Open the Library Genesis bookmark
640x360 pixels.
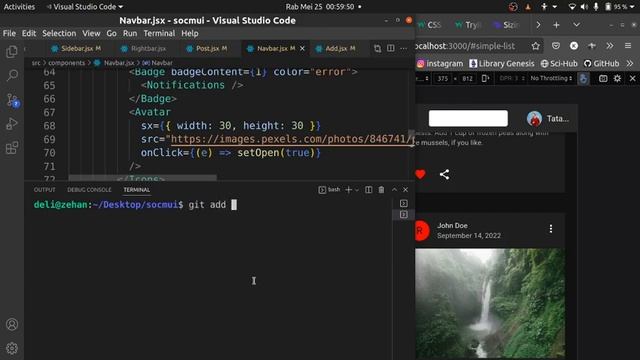tap(502, 64)
